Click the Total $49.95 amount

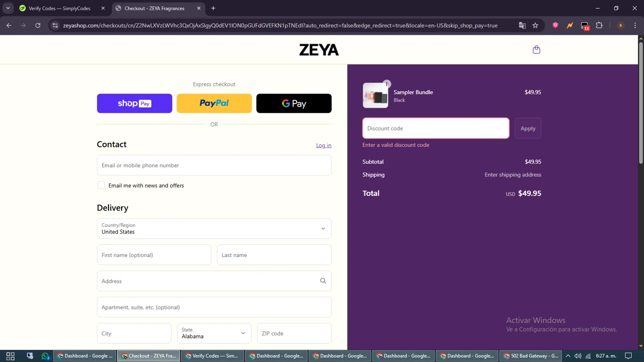tap(529, 193)
